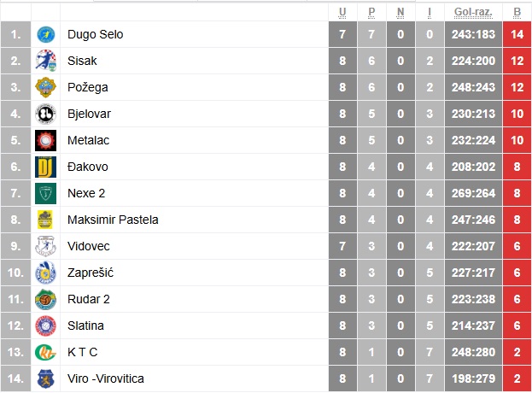Open the Bjelovar club badge
The image size is (532, 393).
click(x=45, y=114)
